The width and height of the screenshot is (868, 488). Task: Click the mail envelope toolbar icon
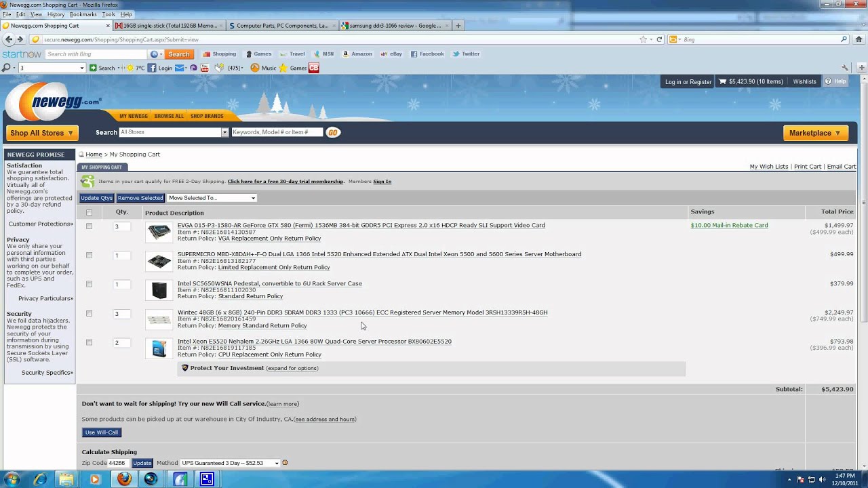[180, 68]
